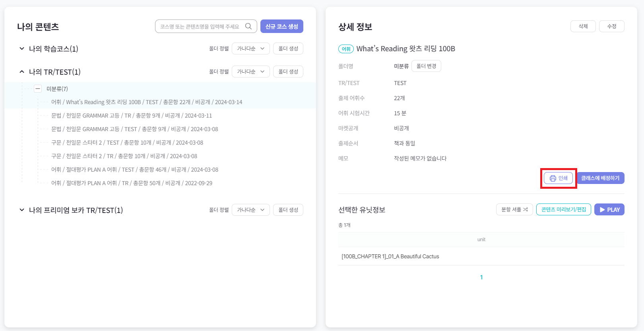
Task: Click the 폴더 변경 button
Action: [426, 66]
